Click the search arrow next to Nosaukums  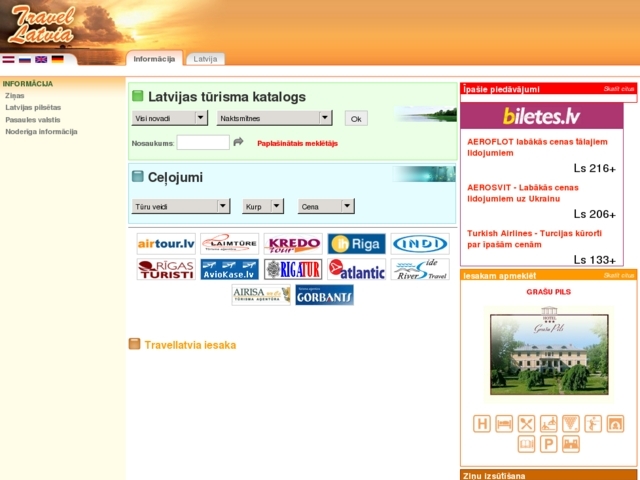point(238,142)
